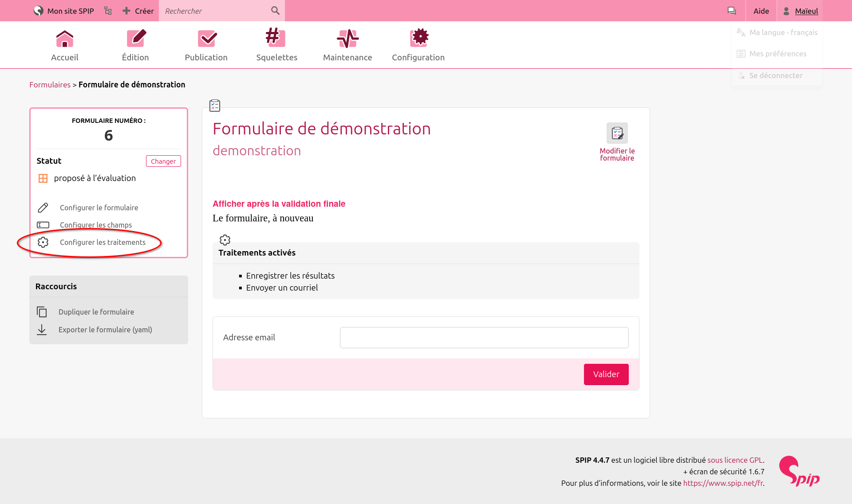Select Se déconnecter menu entry
Image resolution: width=852 pixels, height=504 pixels.
pos(775,75)
